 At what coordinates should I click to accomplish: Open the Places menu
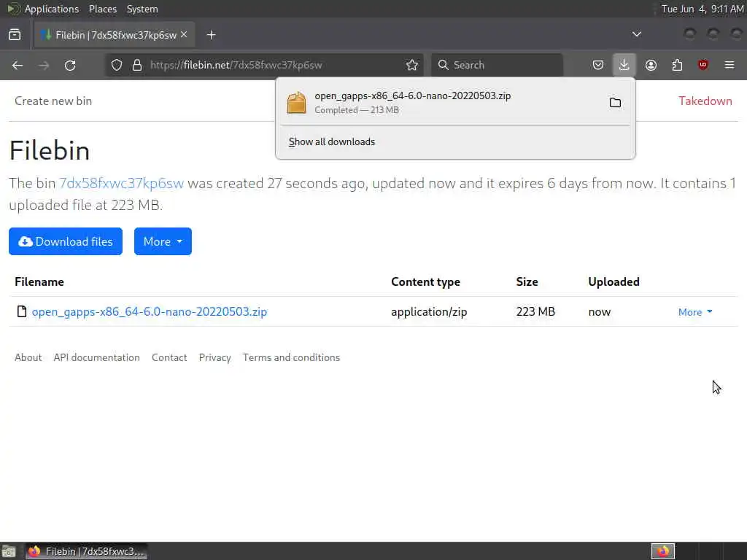coord(102,9)
